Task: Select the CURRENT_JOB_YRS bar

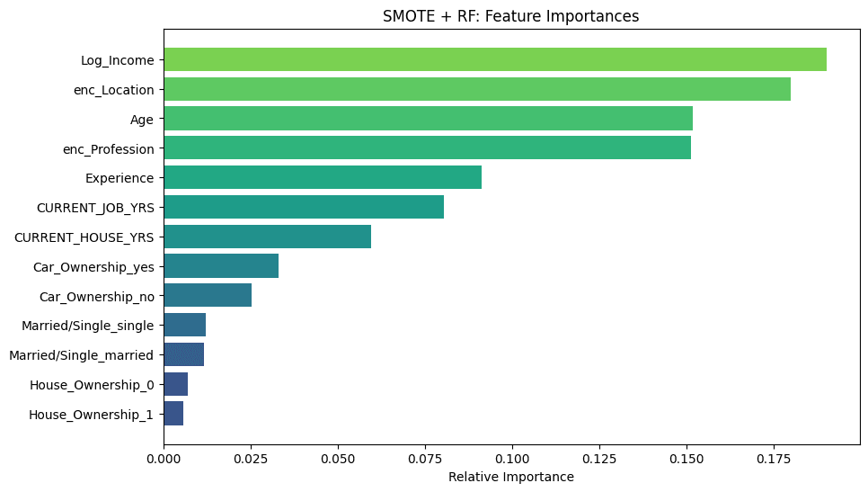Action: (303, 207)
